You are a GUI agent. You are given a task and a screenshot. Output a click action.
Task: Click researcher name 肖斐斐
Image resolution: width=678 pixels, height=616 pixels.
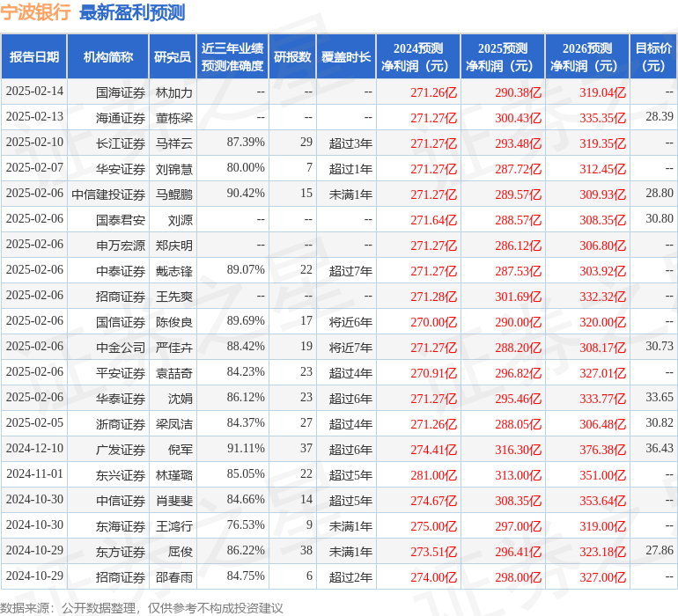(x=173, y=501)
